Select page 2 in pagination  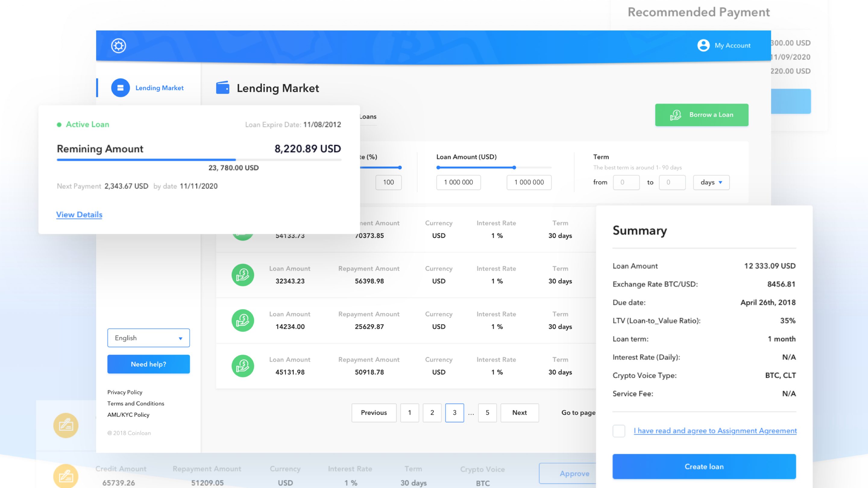click(432, 413)
